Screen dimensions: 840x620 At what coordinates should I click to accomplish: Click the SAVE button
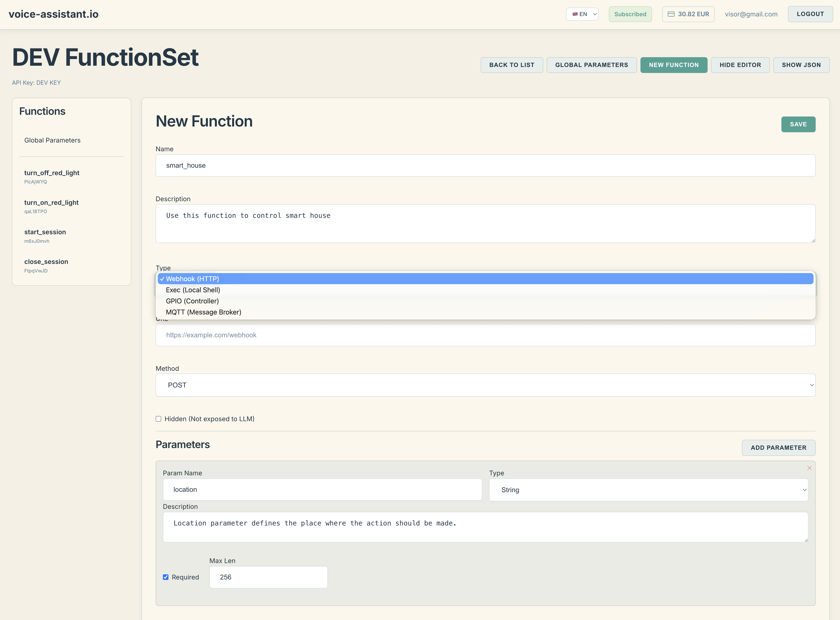click(x=798, y=124)
